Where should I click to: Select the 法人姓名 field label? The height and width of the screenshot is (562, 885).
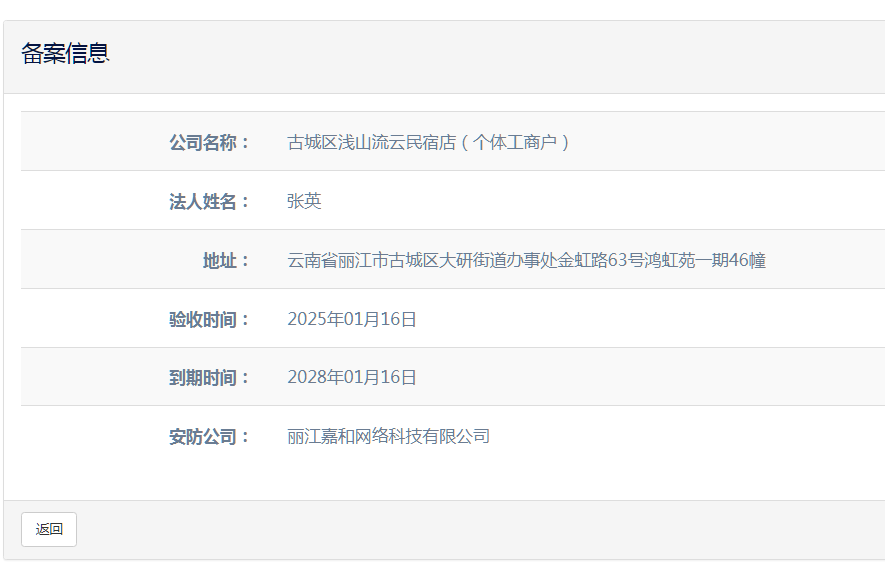(x=209, y=201)
